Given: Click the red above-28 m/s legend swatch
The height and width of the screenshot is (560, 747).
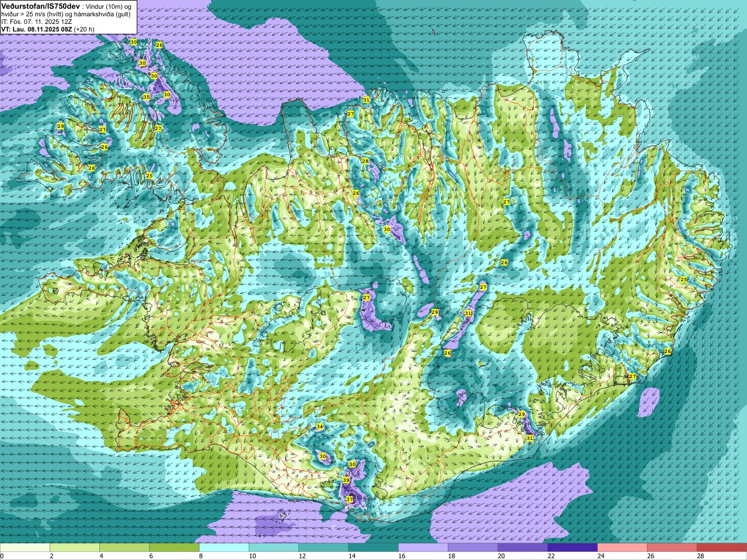Looking at the screenshot, I should coord(722,548).
